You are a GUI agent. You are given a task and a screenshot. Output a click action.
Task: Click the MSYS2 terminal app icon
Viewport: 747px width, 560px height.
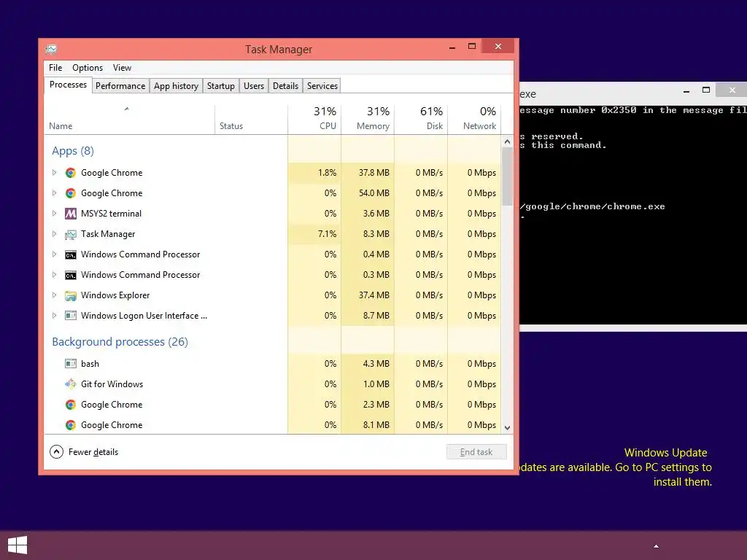(x=71, y=214)
